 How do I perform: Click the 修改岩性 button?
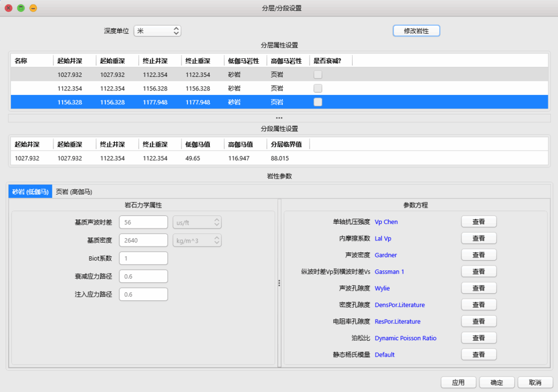coord(416,31)
